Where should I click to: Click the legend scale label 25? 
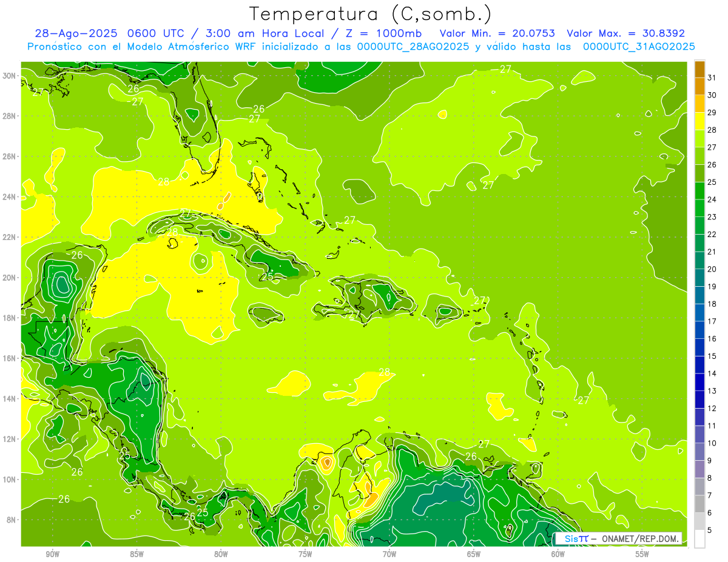tap(712, 182)
